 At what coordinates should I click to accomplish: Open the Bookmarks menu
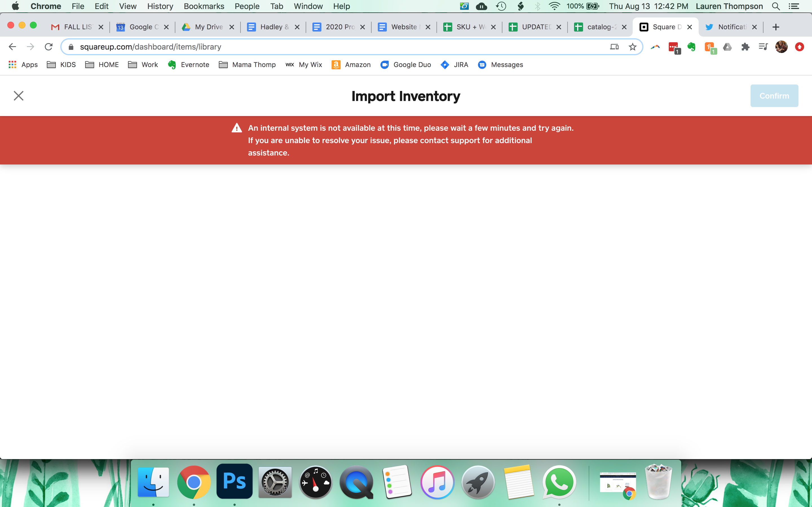tap(204, 6)
